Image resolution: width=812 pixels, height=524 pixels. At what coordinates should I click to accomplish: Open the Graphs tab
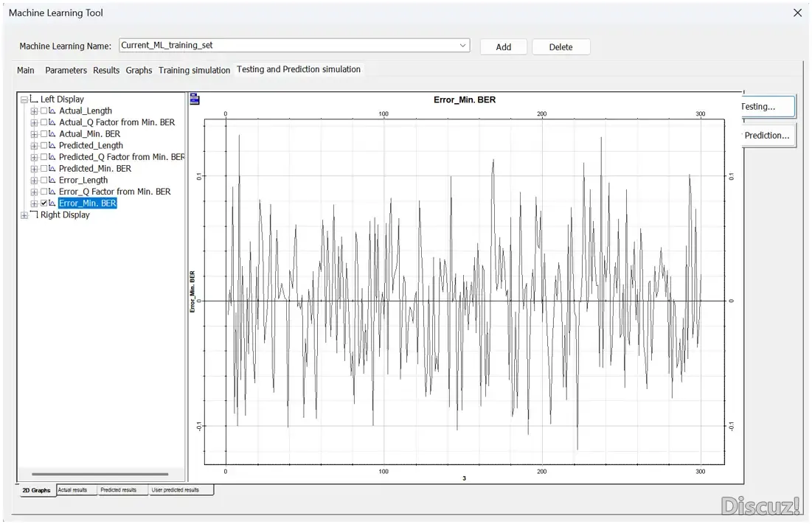click(x=139, y=70)
